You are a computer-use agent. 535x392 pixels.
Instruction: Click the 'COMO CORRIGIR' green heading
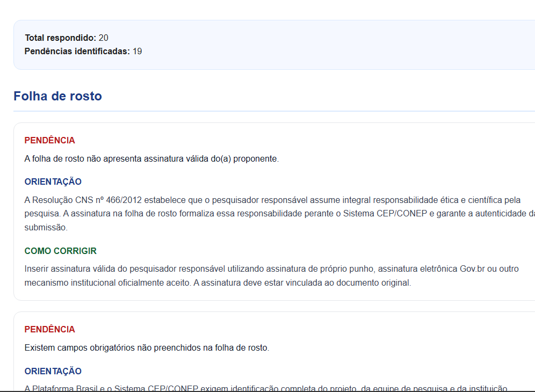[x=60, y=251]
